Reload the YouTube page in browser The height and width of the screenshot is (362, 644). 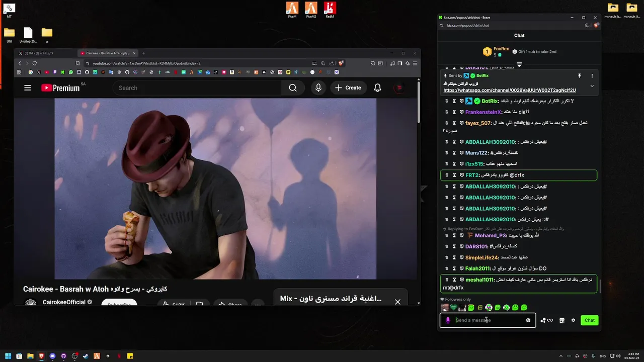pyautogui.click(x=35, y=63)
